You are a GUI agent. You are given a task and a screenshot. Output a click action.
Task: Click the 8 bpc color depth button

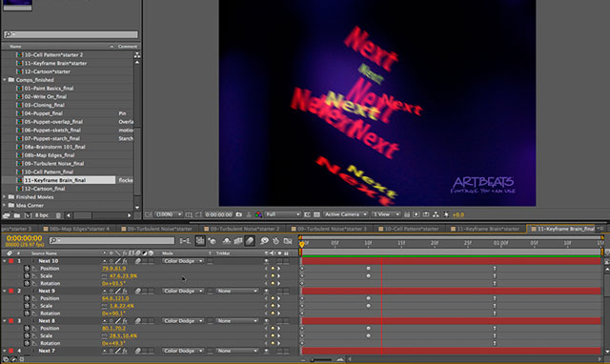coord(42,215)
